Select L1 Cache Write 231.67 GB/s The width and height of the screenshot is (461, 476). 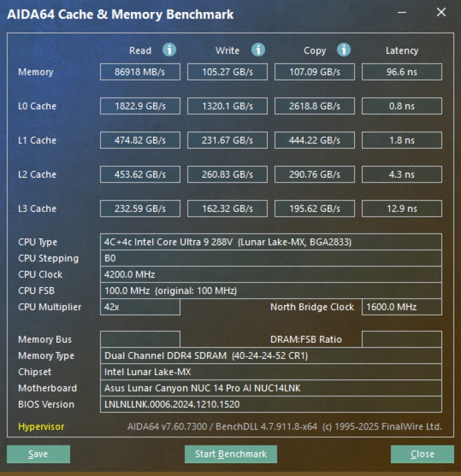[x=227, y=140]
